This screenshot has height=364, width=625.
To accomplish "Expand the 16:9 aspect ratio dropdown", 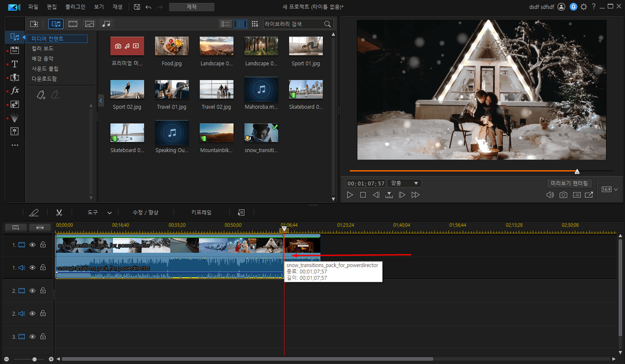I will [x=610, y=190].
